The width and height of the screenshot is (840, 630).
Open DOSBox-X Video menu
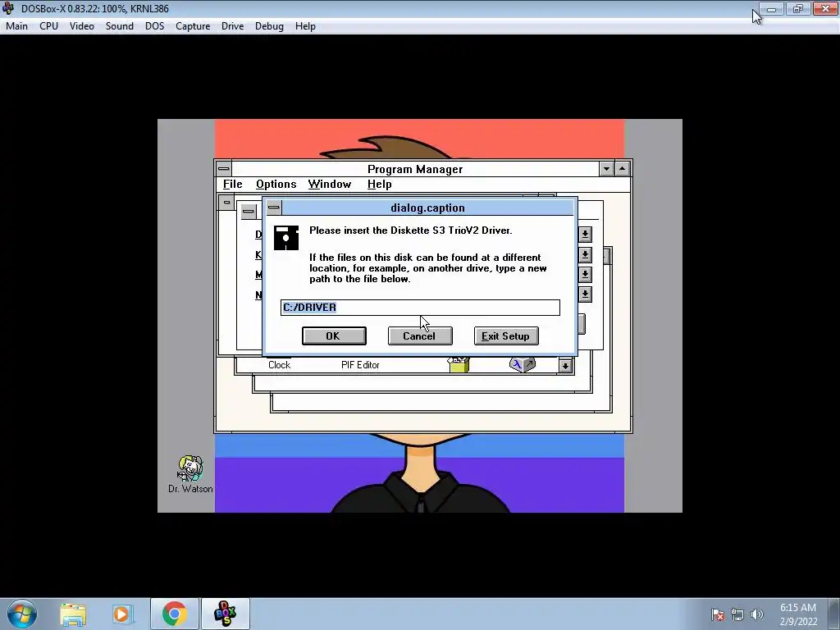pyautogui.click(x=81, y=26)
